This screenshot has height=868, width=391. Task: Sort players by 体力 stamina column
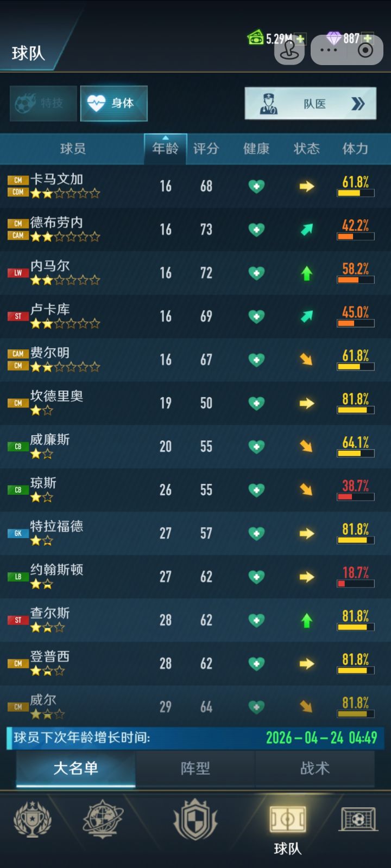pyautogui.click(x=355, y=149)
